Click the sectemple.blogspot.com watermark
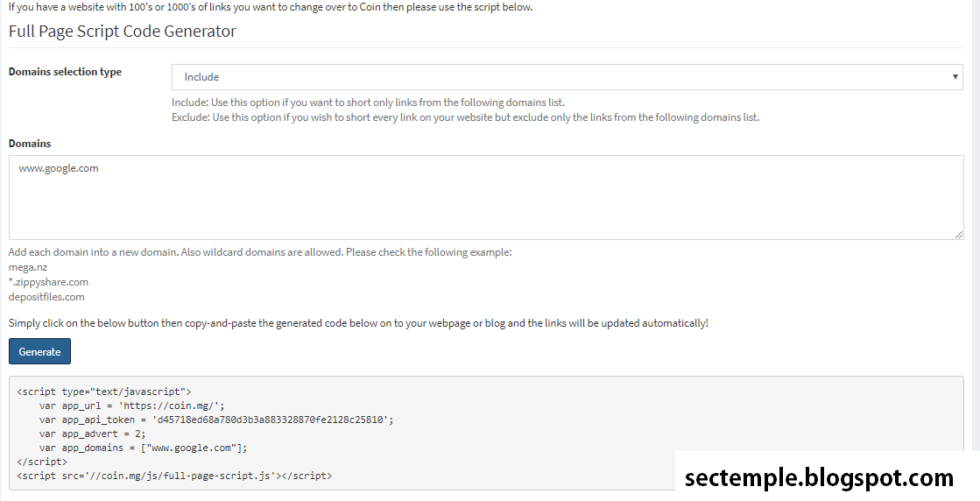The height and width of the screenshot is (501, 980). click(820, 478)
